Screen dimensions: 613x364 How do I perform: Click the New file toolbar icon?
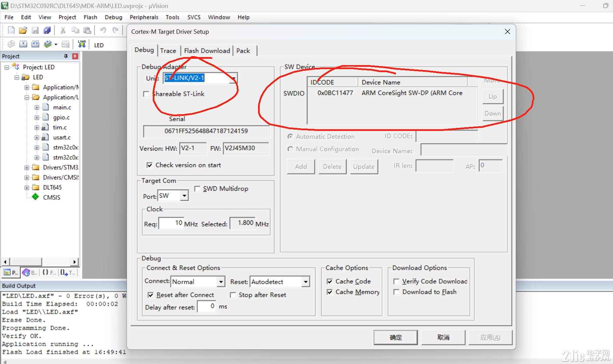pyautogui.click(x=11, y=30)
